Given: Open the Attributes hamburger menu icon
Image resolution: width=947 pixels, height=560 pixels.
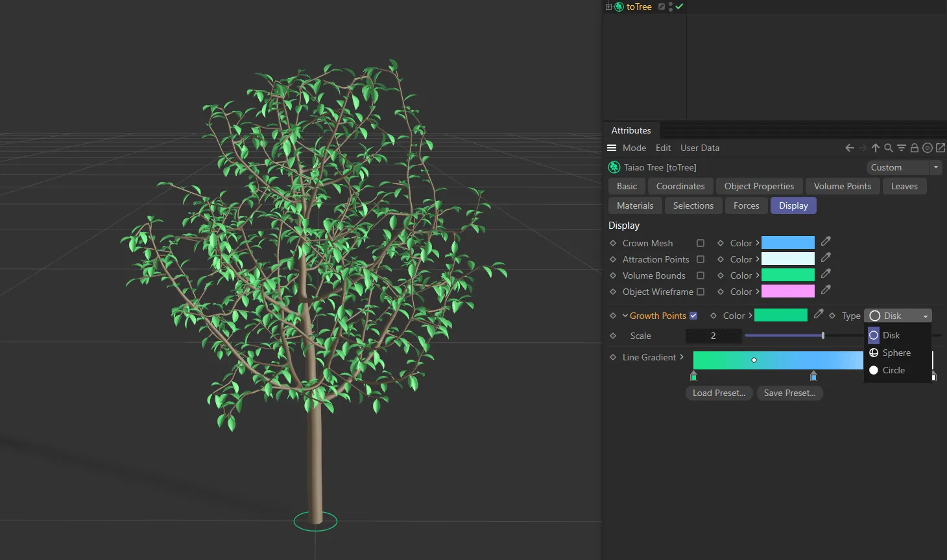Looking at the screenshot, I should 612,148.
